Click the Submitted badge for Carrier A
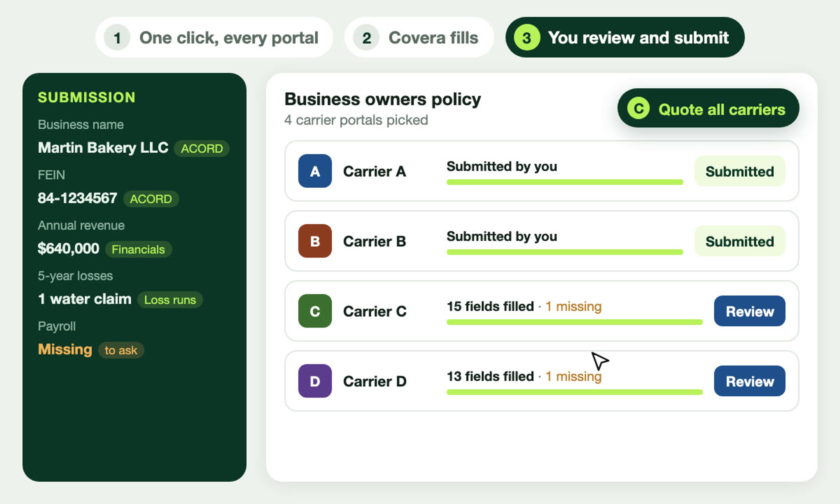840x504 pixels. tap(740, 171)
